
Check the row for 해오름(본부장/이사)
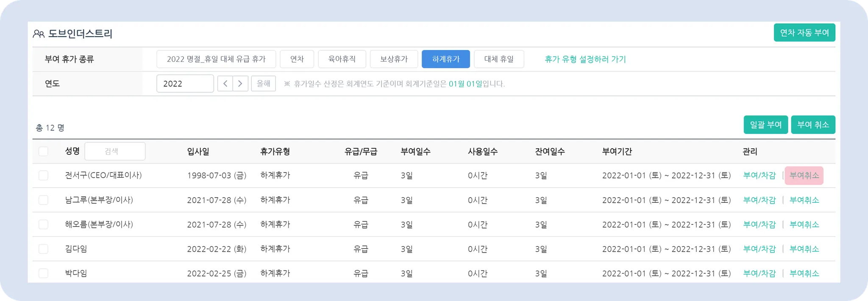43,224
